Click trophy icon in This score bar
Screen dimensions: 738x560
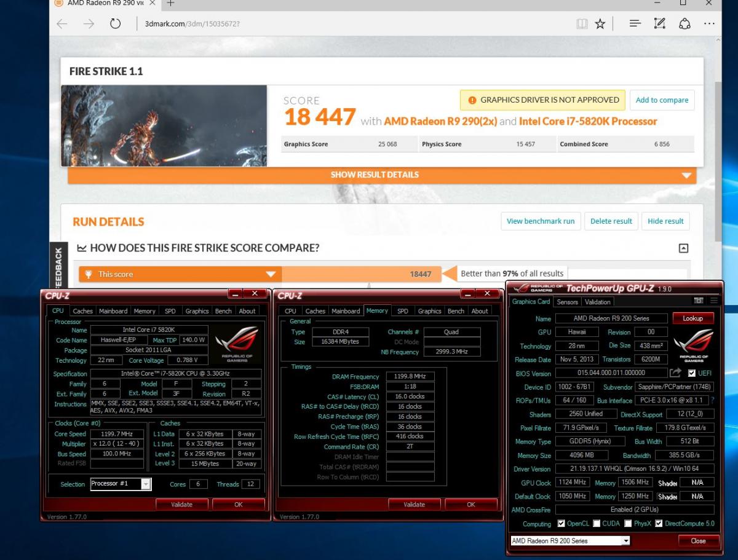coord(89,274)
